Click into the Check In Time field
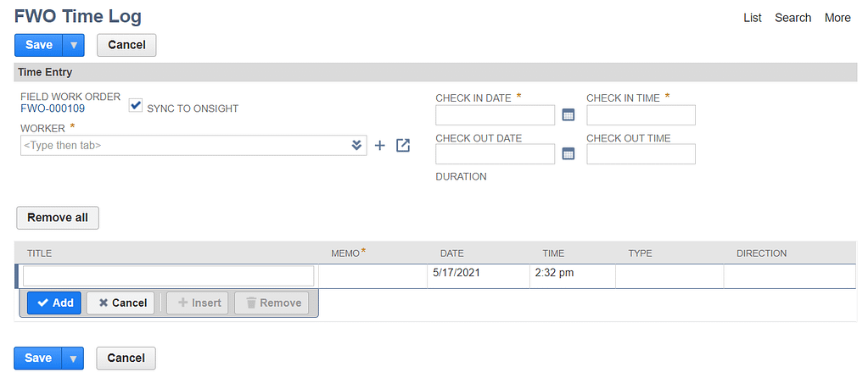This screenshot has width=868, height=389. [x=641, y=115]
